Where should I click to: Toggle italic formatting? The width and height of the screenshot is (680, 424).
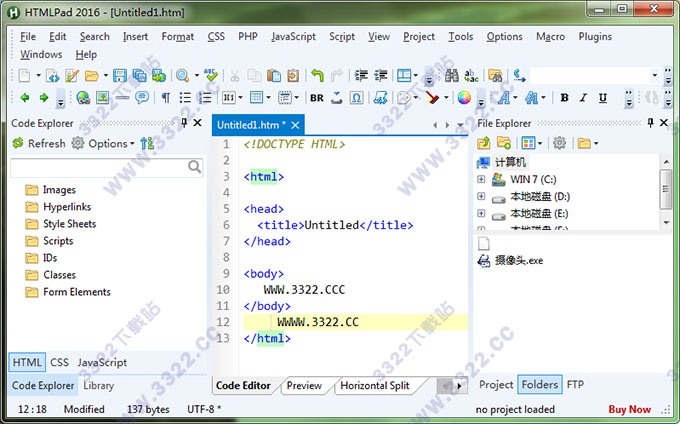[583, 98]
